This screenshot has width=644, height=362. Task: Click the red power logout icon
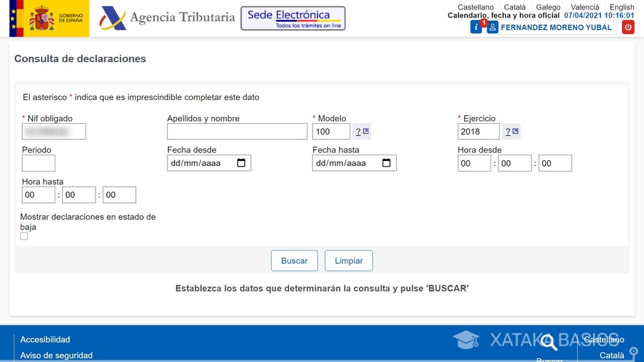pyautogui.click(x=628, y=28)
